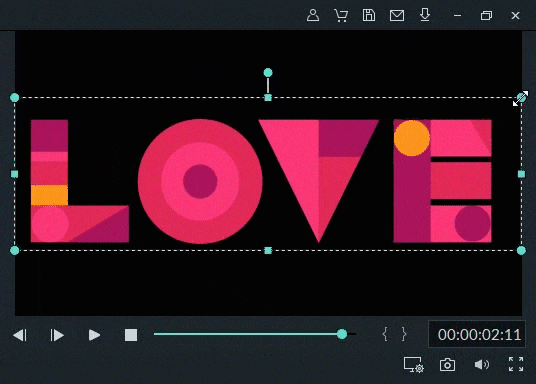Click the left-middle square edge handle
The height and width of the screenshot is (384, 536).
coord(15,174)
